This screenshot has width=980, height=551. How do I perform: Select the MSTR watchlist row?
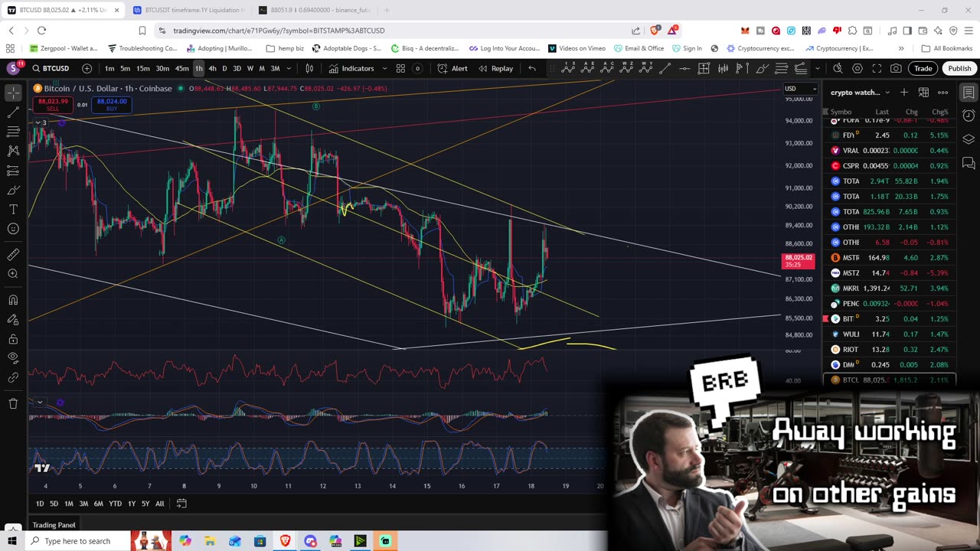[x=890, y=258]
